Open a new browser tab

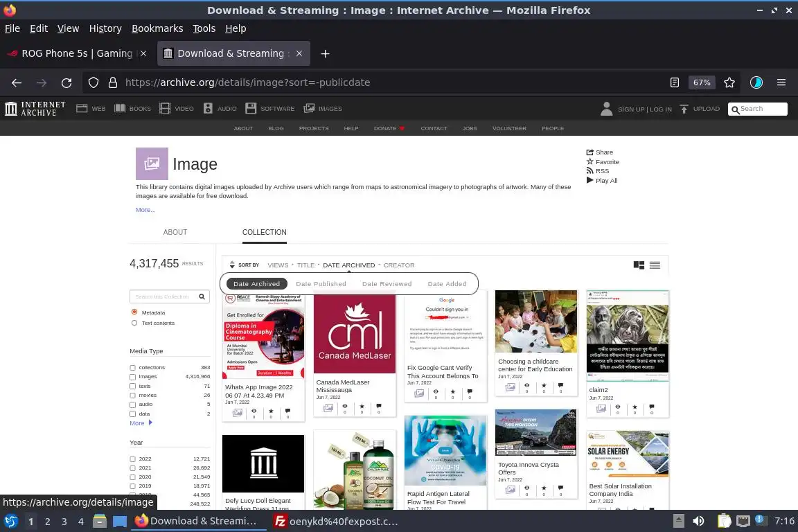click(325, 53)
